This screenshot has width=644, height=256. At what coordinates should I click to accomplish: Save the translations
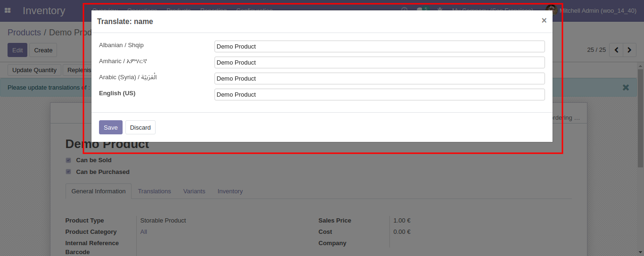tap(110, 127)
